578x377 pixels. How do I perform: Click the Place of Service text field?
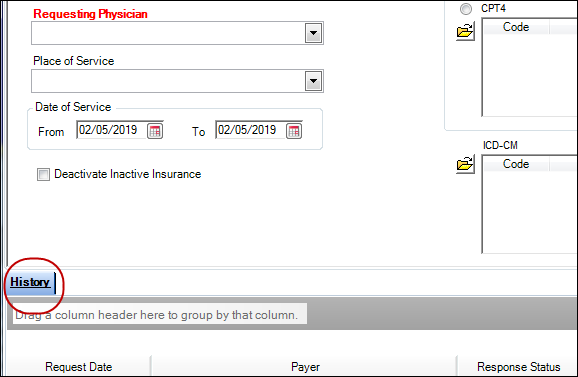point(168,81)
